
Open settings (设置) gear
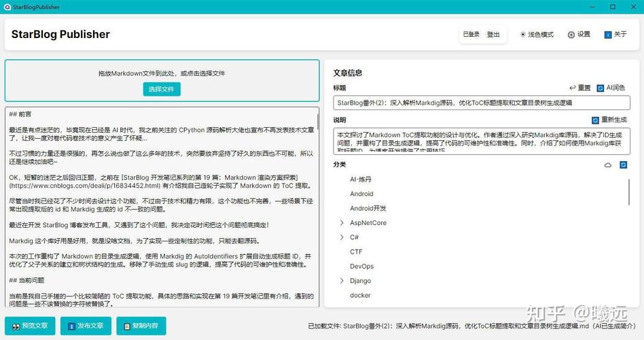tap(579, 35)
